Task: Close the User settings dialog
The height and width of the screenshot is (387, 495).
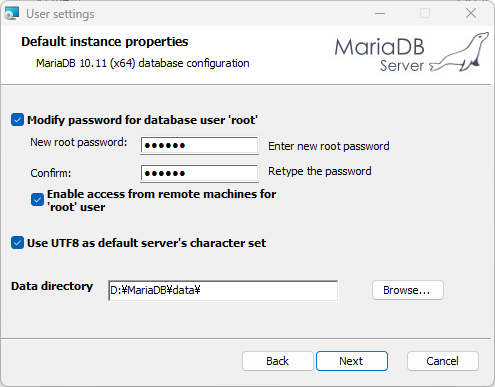Action: point(471,14)
